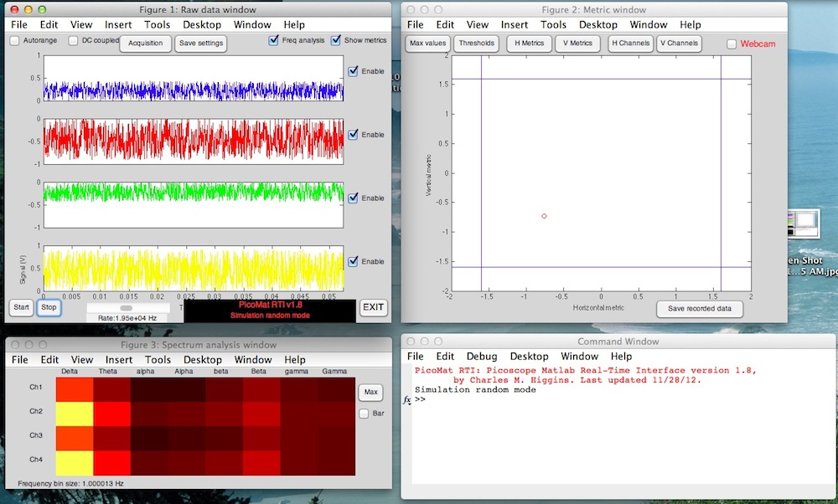
Task: Click Save recorded data button
Action: [699, 309]
